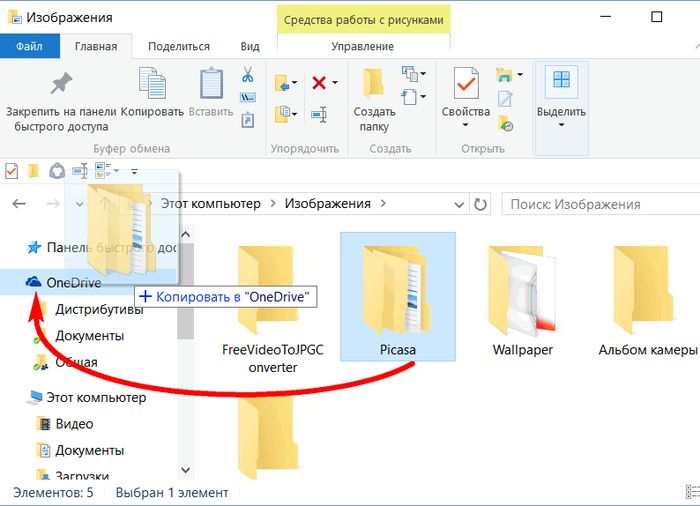
Task: Click the Копировать copy icon in ribbon
Action: pos(152,85)
